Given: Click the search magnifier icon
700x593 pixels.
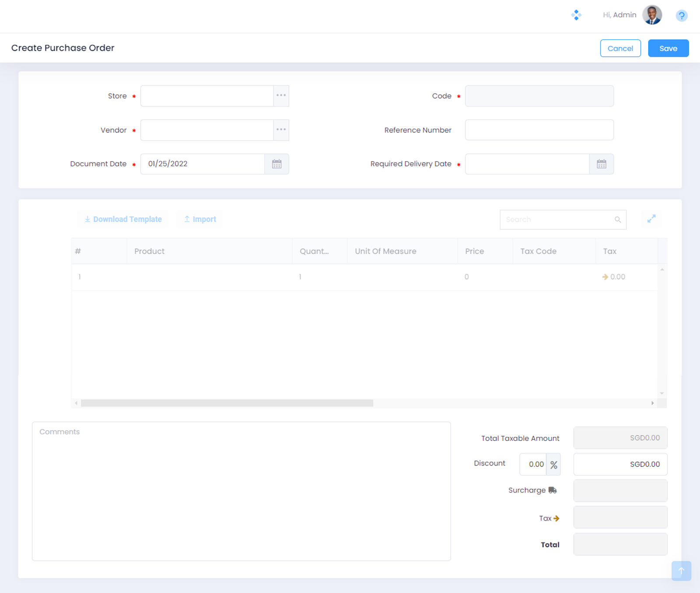Looking at the screenshot, I should click(x=617, y=220).
